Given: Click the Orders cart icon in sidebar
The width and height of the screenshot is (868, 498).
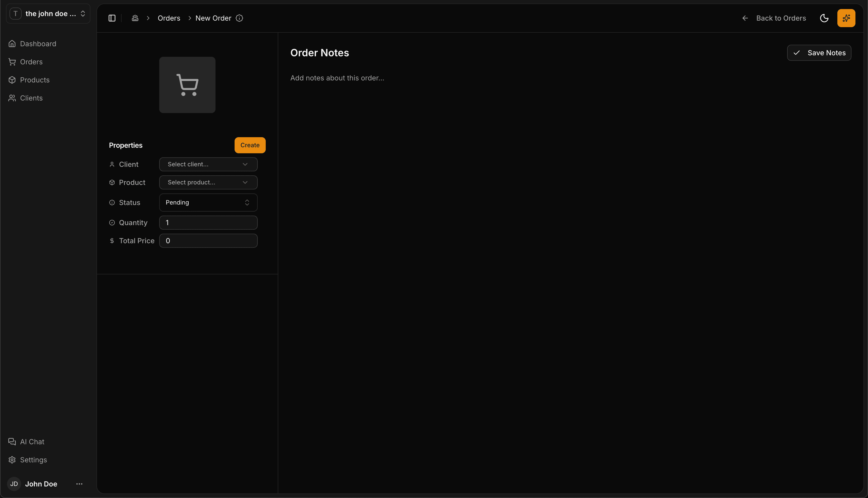Looking at the screenshot, I should [12, 62].
